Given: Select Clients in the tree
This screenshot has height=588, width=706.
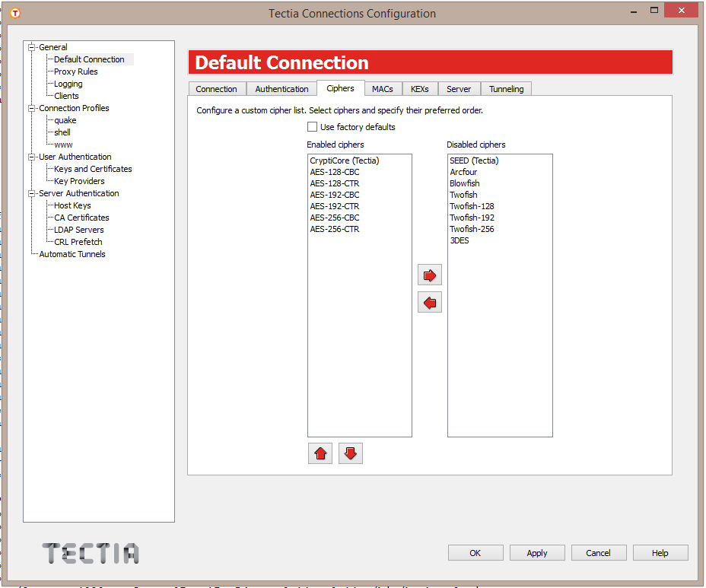Looking at the screenshot, I should click(x=66, y=96).
